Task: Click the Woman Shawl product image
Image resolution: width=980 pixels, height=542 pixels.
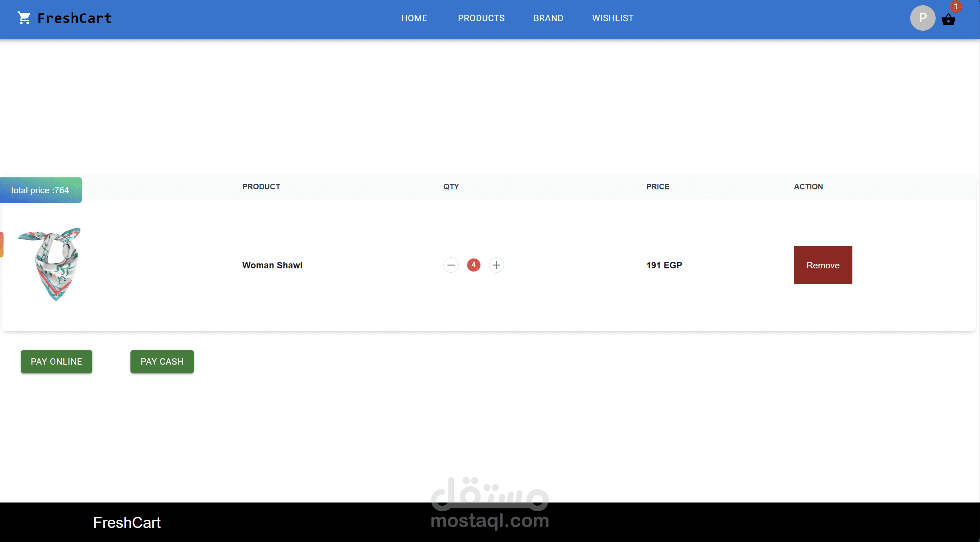Action: [49, 264]
